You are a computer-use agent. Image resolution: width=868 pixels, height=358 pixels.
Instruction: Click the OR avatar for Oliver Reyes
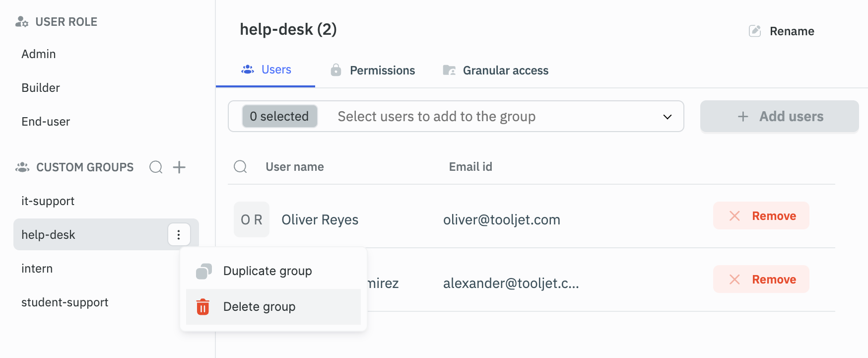pos(252,219)
